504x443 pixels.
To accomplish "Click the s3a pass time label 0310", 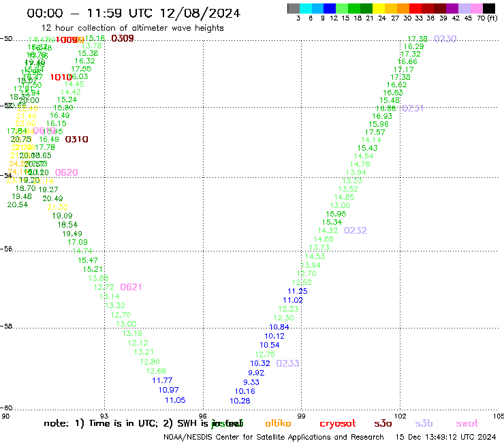I will point(76,139).
